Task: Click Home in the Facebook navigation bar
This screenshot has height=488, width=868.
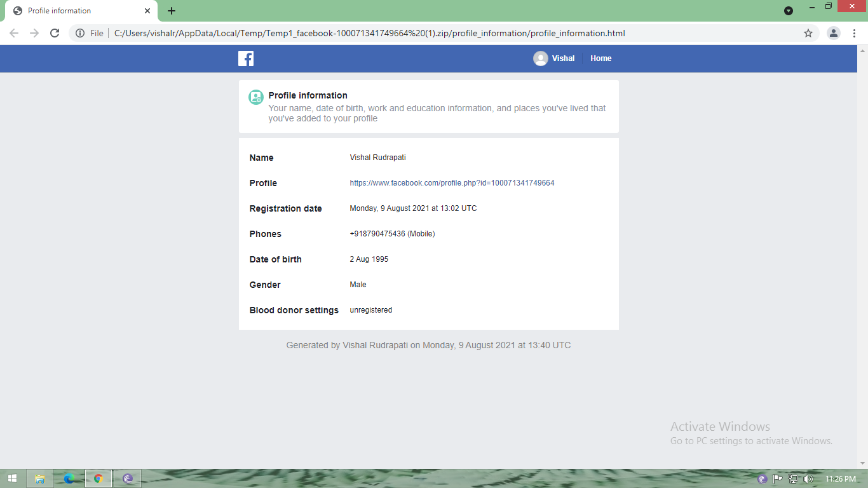Action: pyautogui.click(x=600, y=58)
